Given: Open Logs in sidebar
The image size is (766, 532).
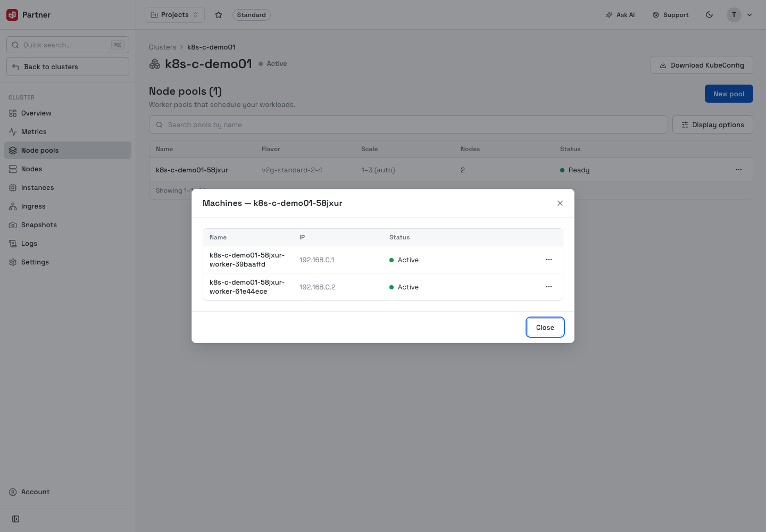Looking at the screenshot, I should tap(68, 244).
